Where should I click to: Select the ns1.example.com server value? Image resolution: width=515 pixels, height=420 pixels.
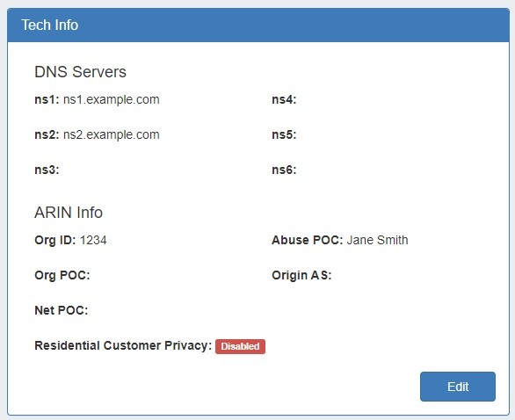coord(112,99)
